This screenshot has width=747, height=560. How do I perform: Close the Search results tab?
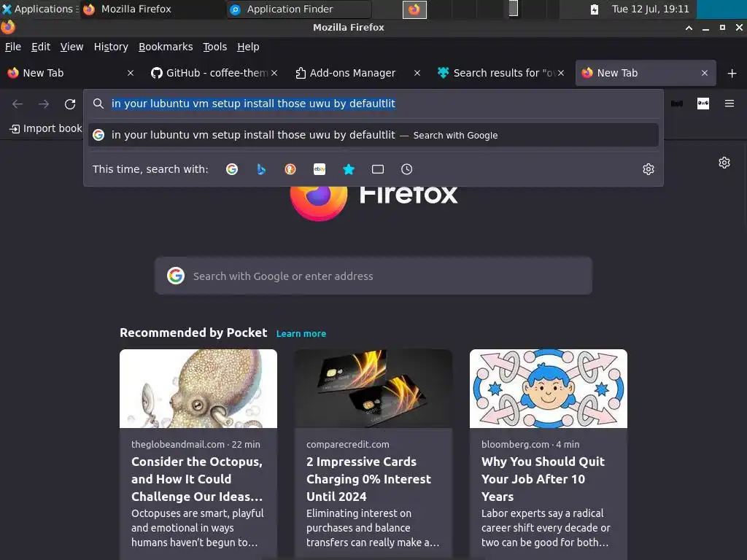tap(561, 73)
